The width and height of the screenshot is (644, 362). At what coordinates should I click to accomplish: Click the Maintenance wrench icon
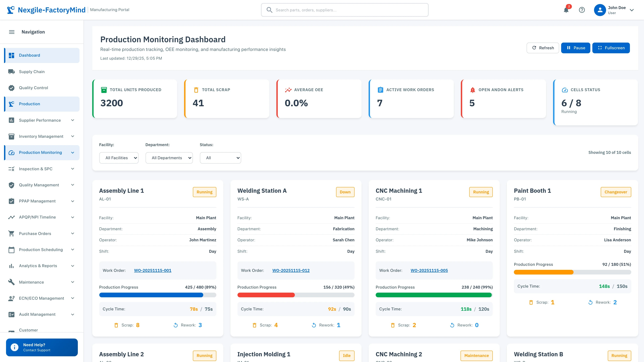coord(12,282)
